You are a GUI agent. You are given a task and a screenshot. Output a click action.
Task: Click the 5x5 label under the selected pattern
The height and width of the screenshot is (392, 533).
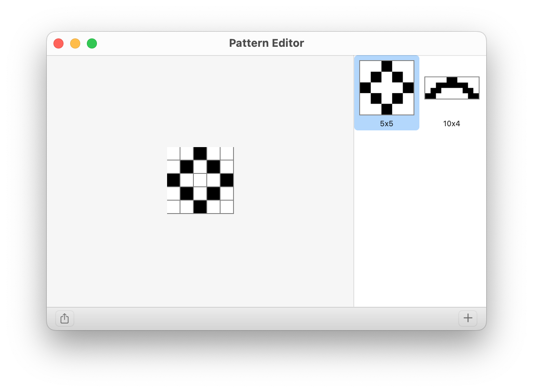(x=386, y=123)
